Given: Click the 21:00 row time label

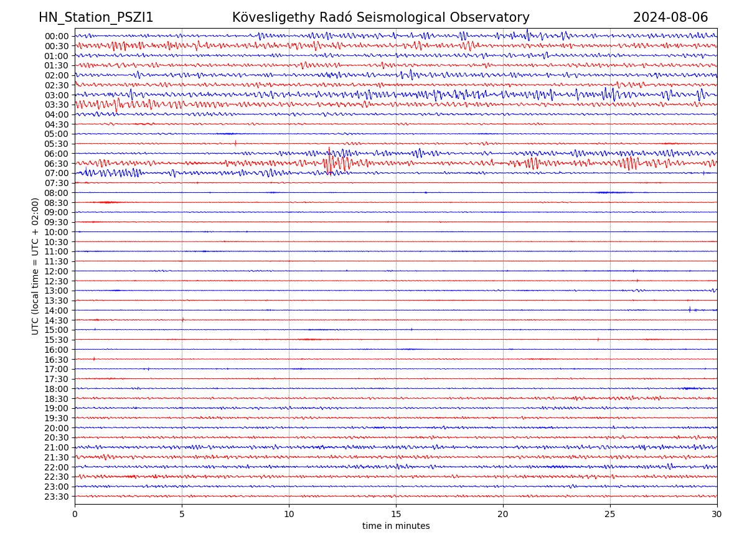Looking at the screenshot, I should (56, 447).
